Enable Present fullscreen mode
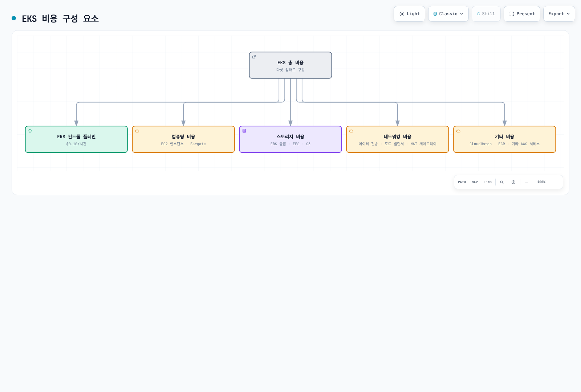The width and height of the screenshot is (581, 392). pyautogui.click(x=522, y=14)
